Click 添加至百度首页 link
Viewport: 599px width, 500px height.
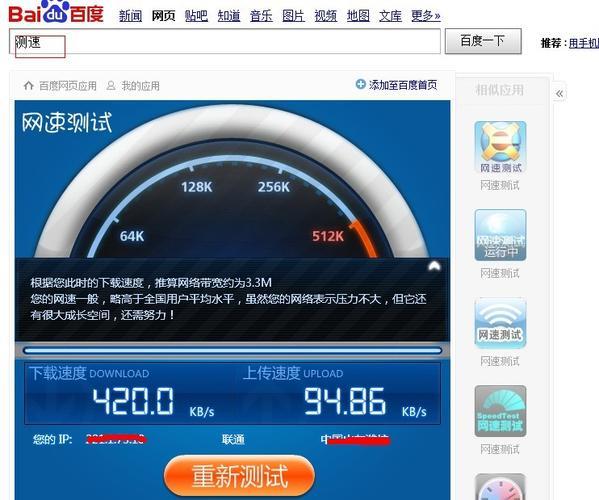[x=403, y=85]
